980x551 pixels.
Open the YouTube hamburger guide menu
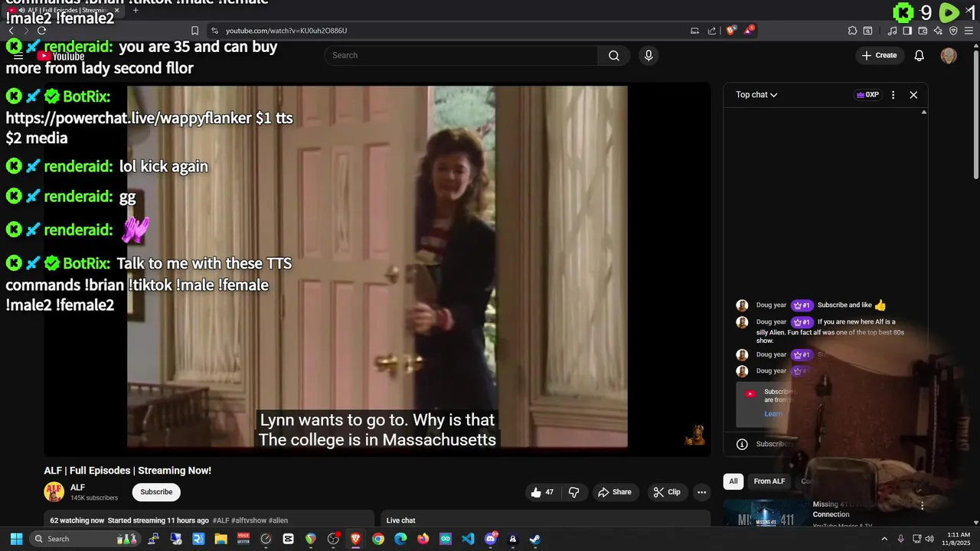18,56
